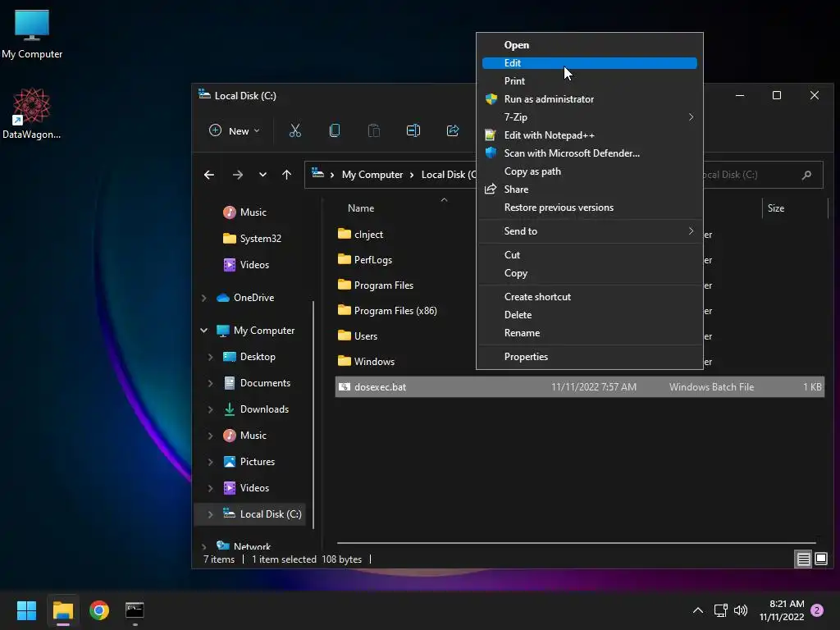
Task: Expand the 7-Zip submenu
Action: tap(589, 117)
